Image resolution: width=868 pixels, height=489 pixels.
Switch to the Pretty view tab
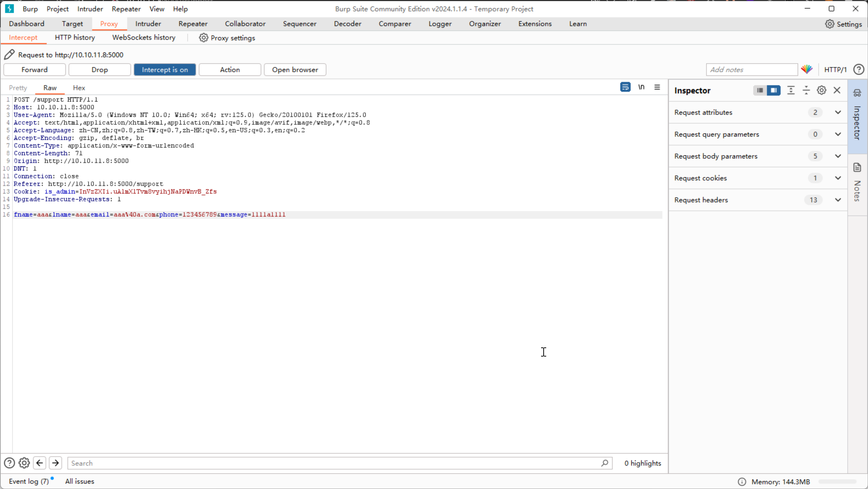[18, 88]
